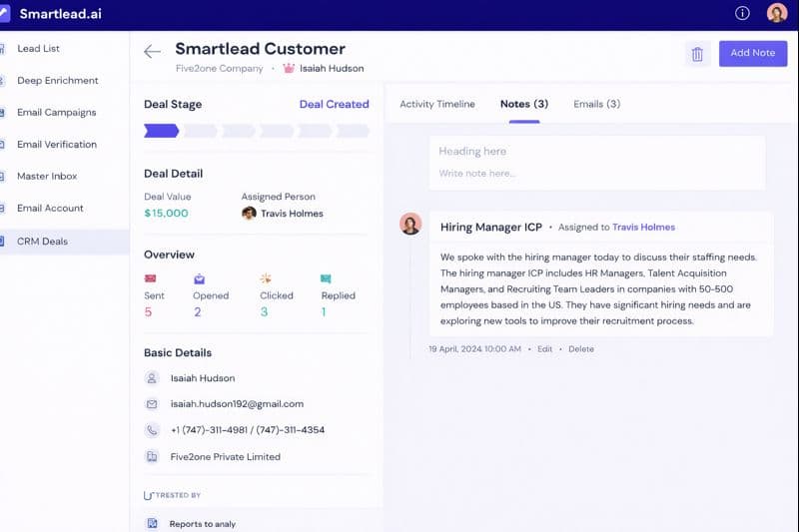799x532 pixels.
Task: Open Master Inbox
Action: pyautogui.click(x=47, y=176)
